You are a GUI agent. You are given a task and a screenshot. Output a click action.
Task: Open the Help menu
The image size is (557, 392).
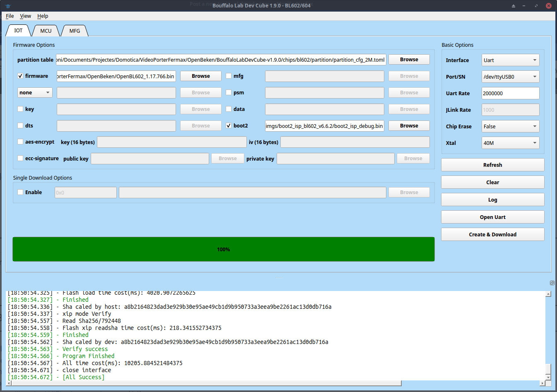[x=43, y=16]
